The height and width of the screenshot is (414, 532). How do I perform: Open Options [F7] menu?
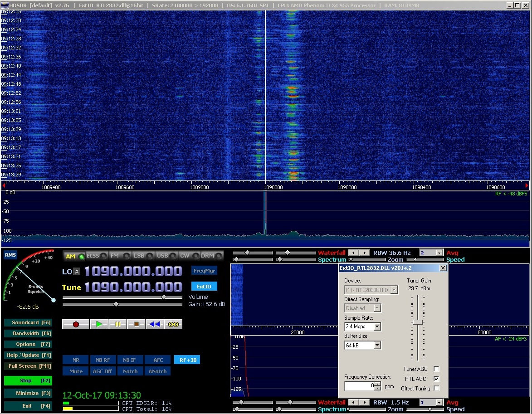[28, 344]
